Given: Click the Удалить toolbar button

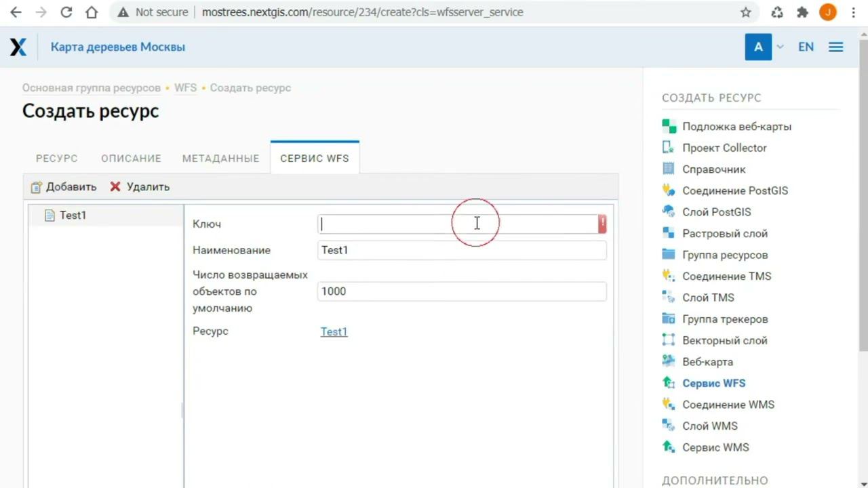Looking at the screenshot, I should point(140,187).
